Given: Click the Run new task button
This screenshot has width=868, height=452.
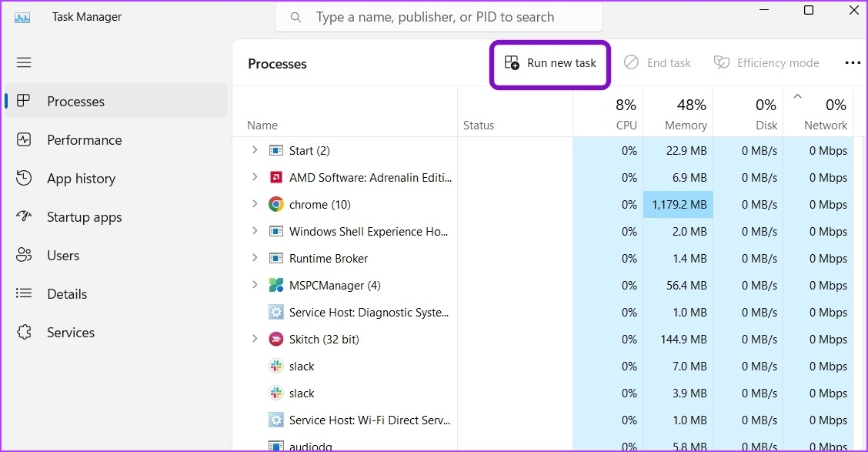Looking at the screenshot, I should click(x=550, y=62).
